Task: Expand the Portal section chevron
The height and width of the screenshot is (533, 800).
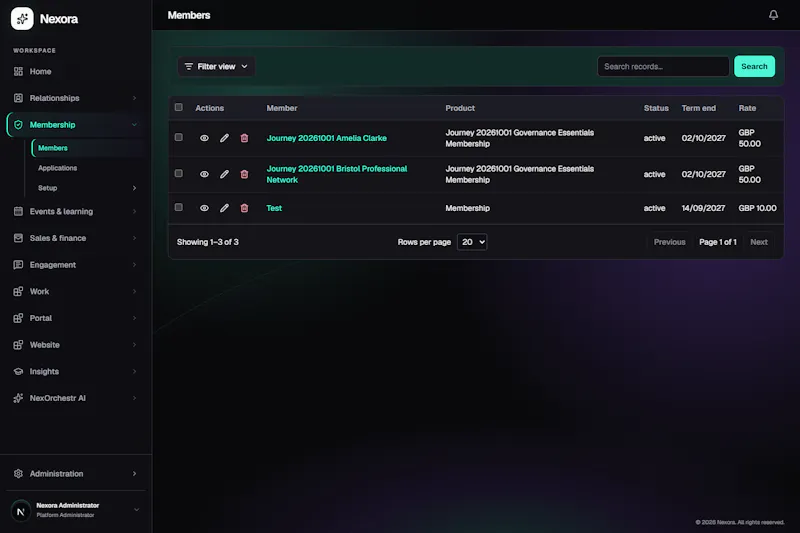Action: tap(134, 318)
